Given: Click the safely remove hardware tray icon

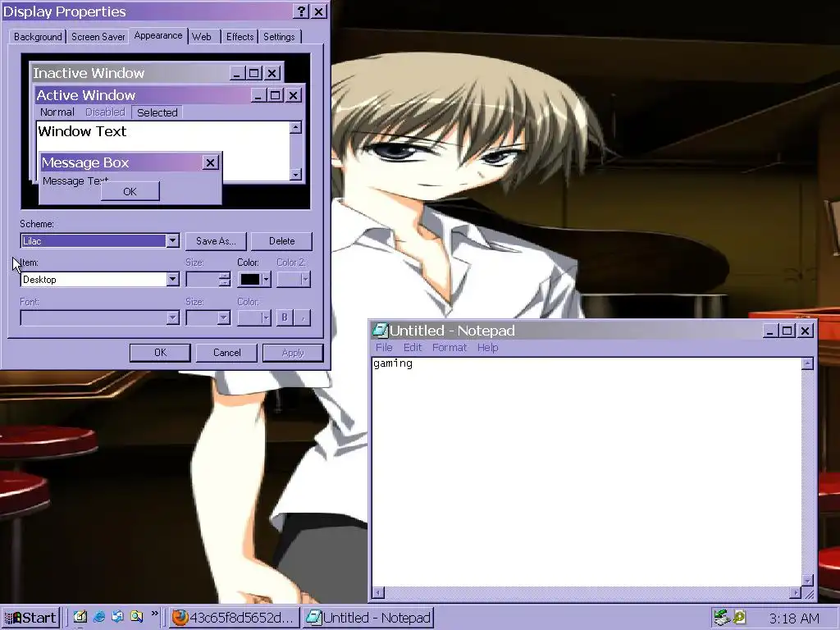Looking at the screenshot, I should (722, 618).
